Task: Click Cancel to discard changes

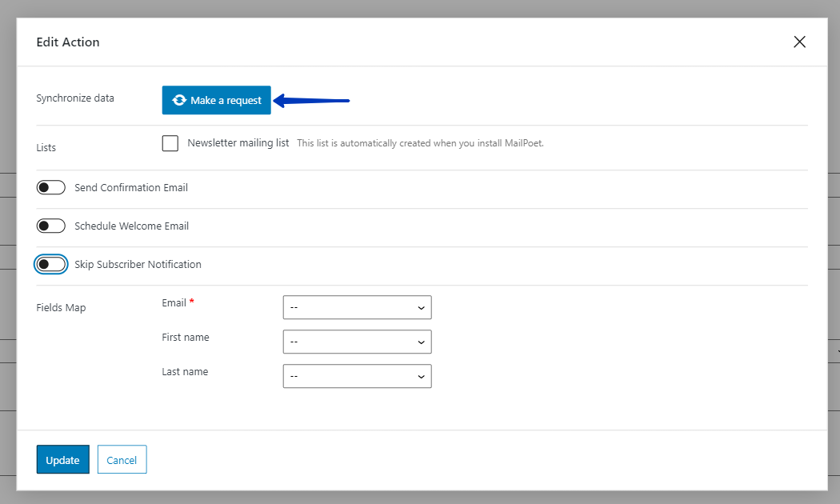Action: 122,459
